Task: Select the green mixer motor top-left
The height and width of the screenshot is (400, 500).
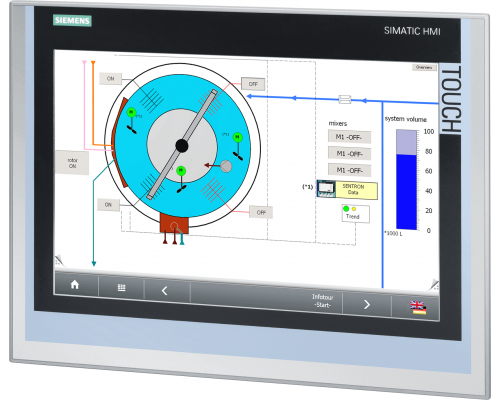Action: [131, 112]
